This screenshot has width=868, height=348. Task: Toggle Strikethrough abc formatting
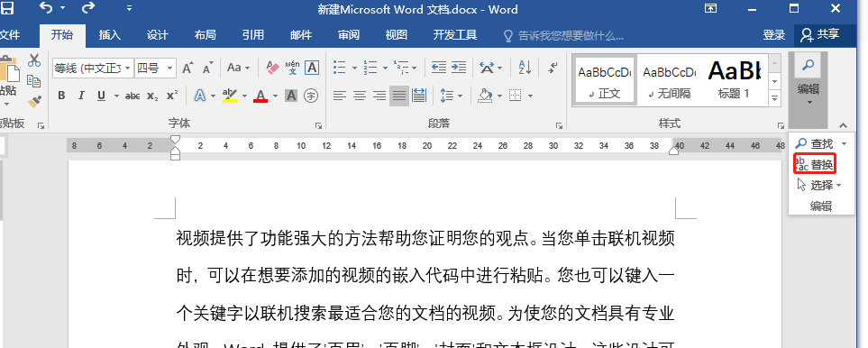(x=132, y=96)
